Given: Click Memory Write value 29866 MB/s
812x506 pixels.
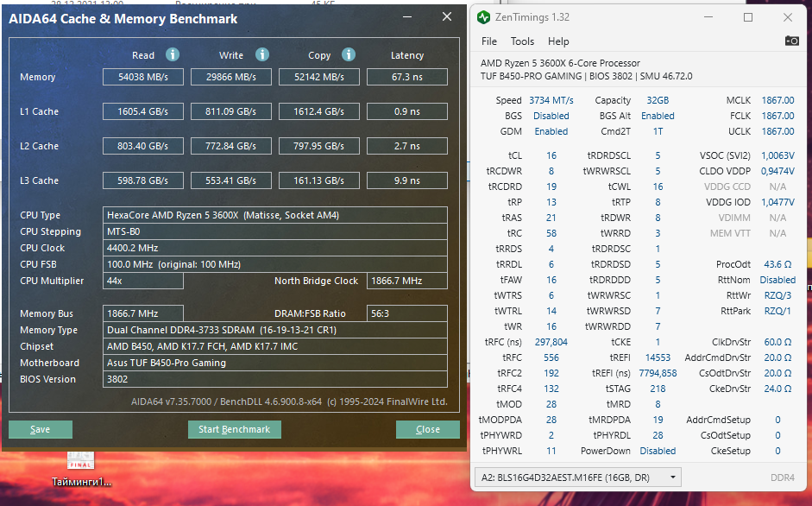Looking at the screenshot, I should pyautogui.click(x=231, y=77).
